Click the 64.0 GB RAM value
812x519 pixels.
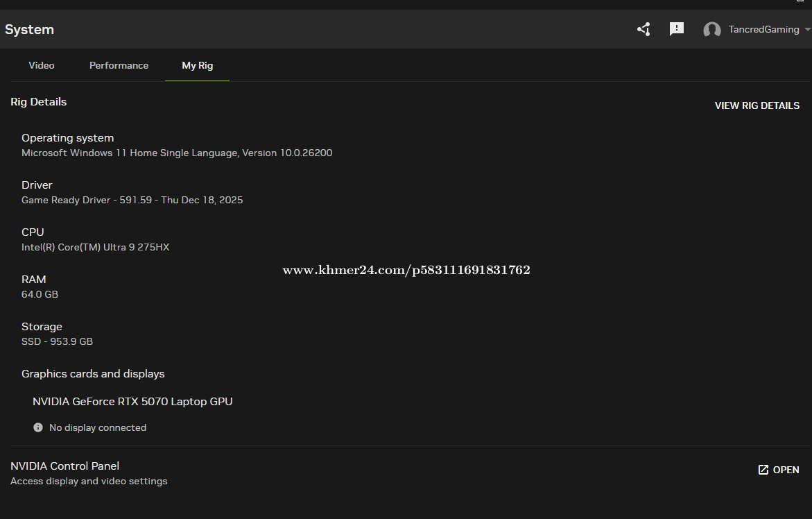[40, 294]
